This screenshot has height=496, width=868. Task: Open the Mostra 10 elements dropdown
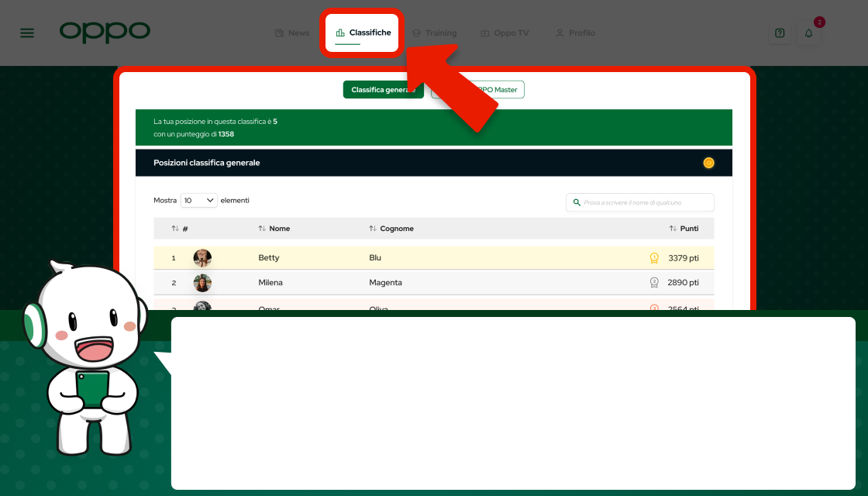(x=199, y=201)
